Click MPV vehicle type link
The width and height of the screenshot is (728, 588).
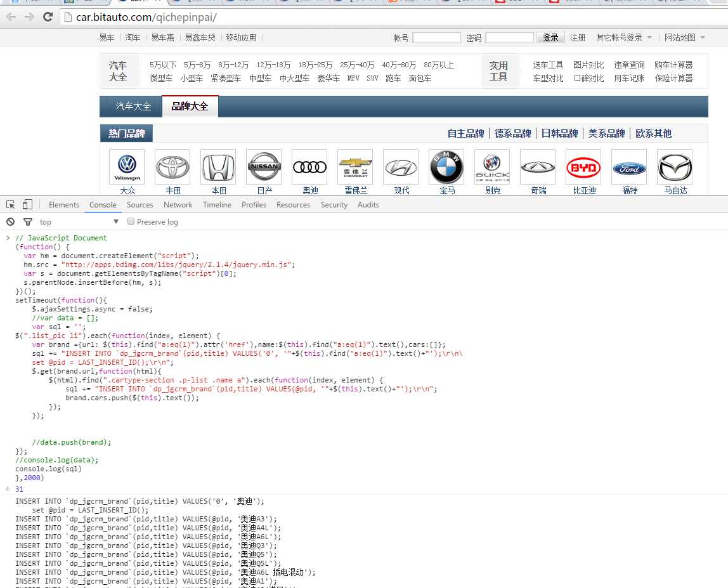pos(353,78)
